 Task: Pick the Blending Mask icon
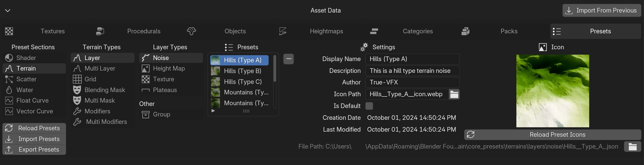pos(77,90)
